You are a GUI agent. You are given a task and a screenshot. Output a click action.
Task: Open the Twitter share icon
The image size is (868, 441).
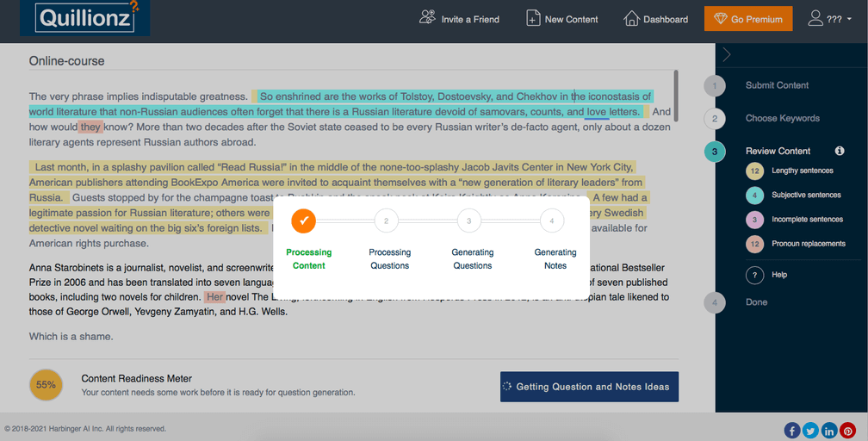click(811, 431)
